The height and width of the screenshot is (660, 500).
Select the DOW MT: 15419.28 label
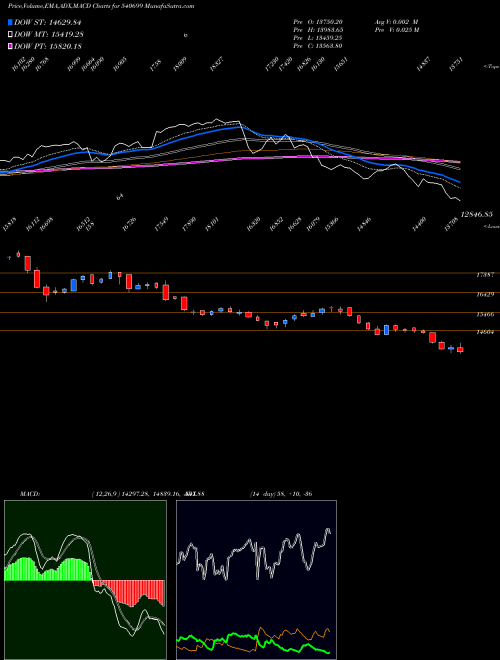(x=49, y=35)
